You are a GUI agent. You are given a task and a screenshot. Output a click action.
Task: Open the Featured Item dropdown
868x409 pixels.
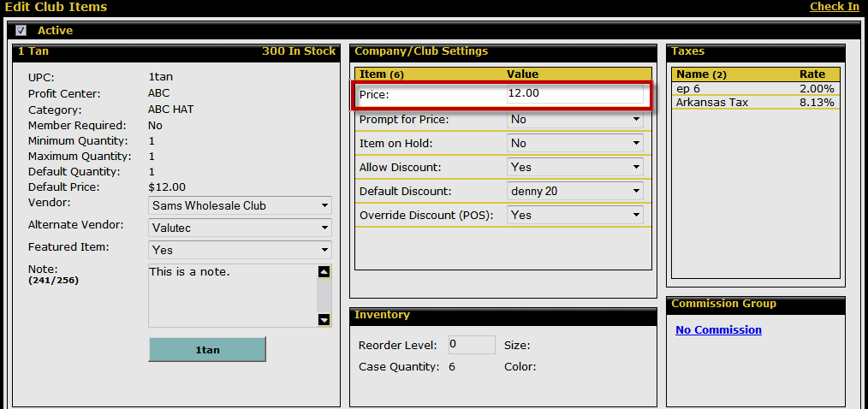point(240,250)
